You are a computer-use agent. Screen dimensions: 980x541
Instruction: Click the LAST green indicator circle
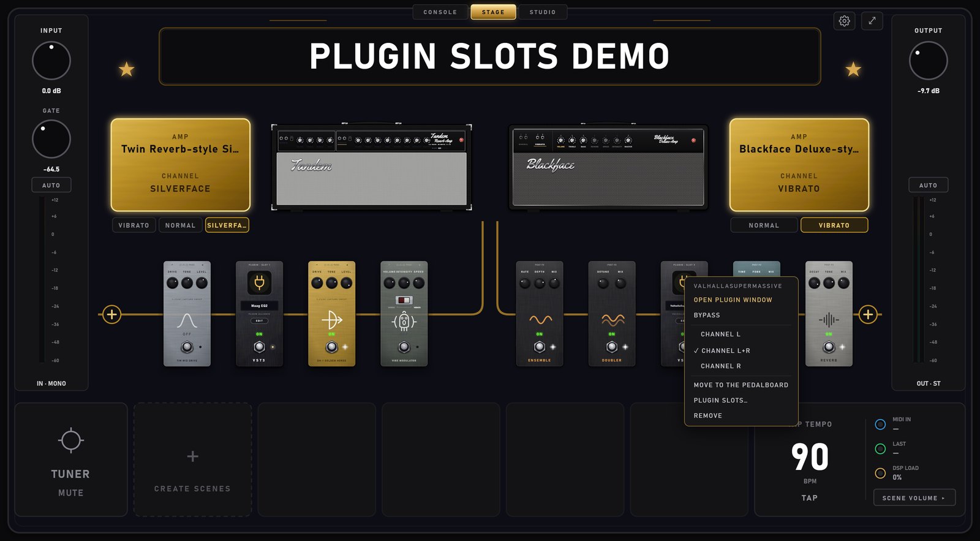coord(880,448)
